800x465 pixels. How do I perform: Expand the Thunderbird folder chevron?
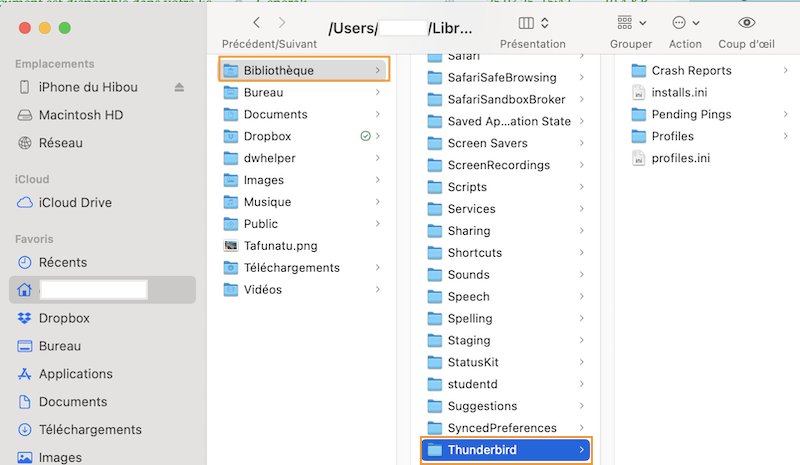point(582,450)
